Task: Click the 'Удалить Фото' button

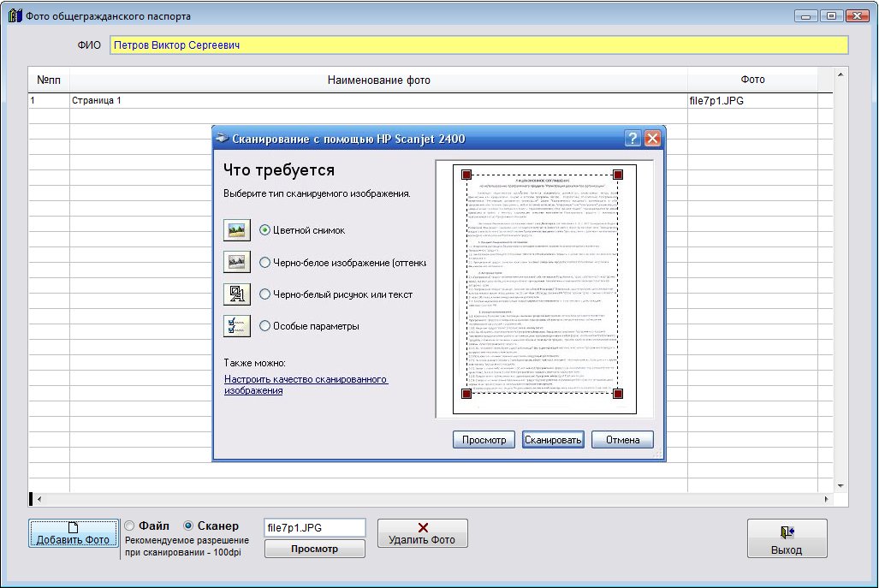Action: pos(422,533)
